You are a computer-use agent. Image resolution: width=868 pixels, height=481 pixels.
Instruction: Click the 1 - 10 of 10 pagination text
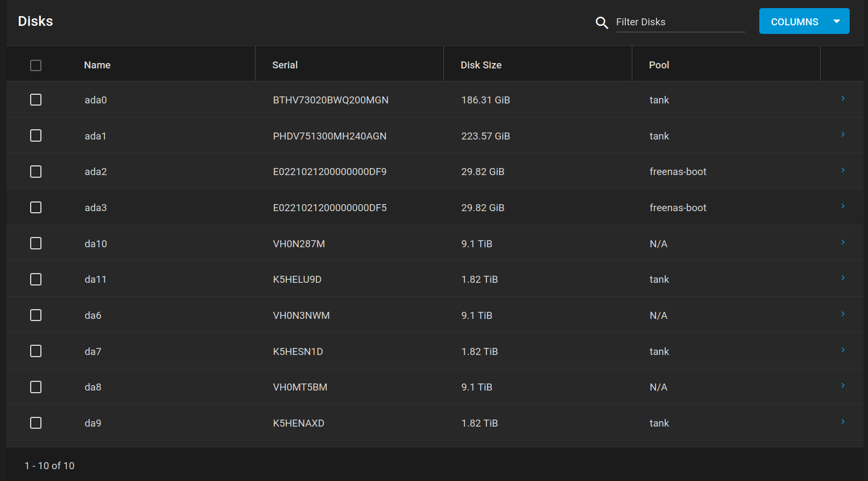(50, 466)
